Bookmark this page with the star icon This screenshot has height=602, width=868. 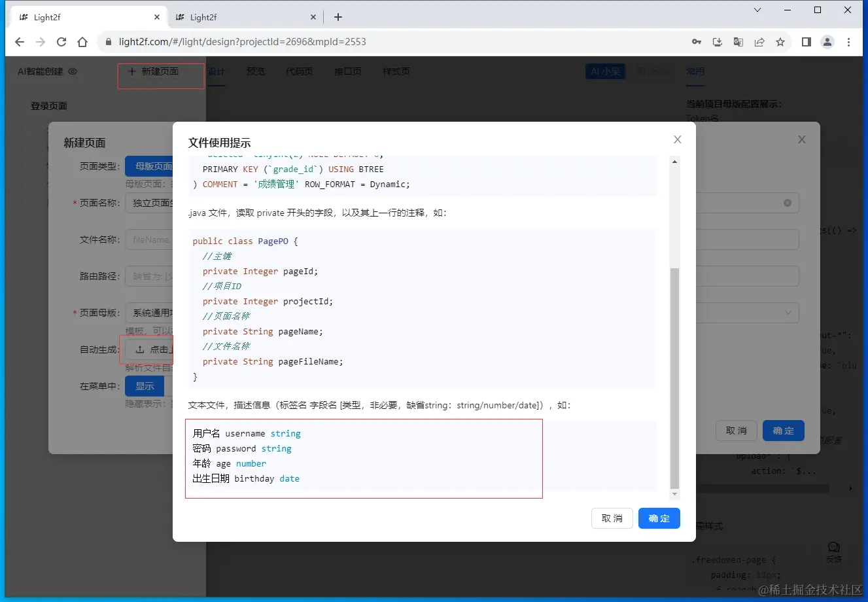click(x=780, y=42)
